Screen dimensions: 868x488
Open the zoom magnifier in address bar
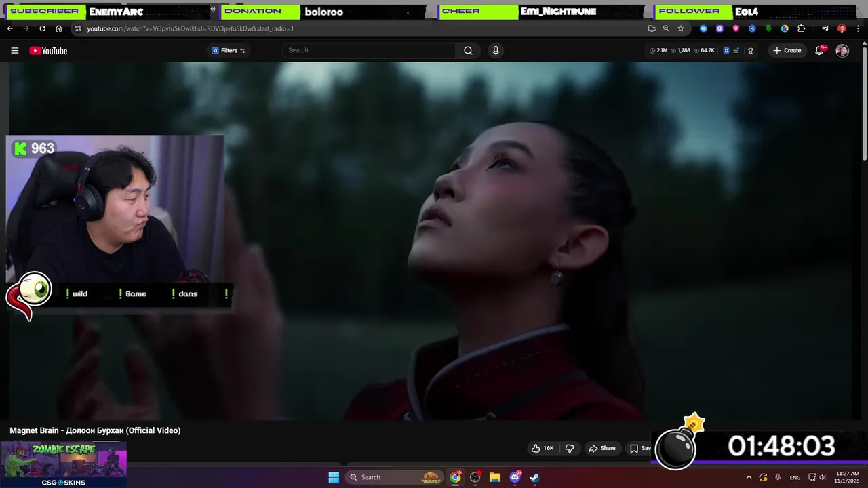click(x=666, y=28)
